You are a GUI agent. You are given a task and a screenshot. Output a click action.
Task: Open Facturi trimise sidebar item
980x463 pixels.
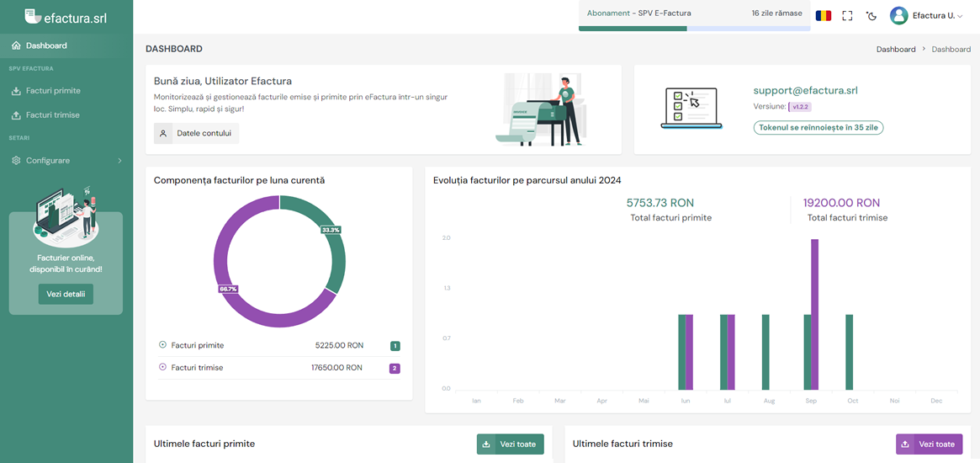(52, 114)
